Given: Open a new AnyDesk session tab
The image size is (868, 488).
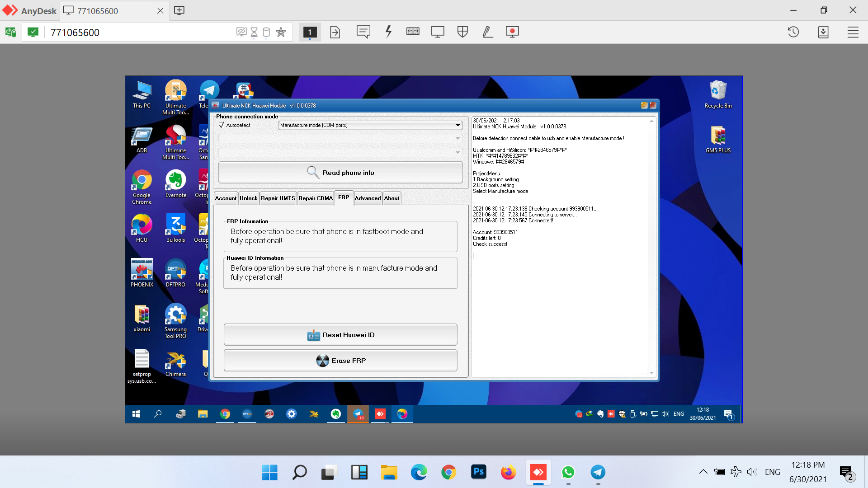Looking at the screenshot, I should (x=179, y=10).
